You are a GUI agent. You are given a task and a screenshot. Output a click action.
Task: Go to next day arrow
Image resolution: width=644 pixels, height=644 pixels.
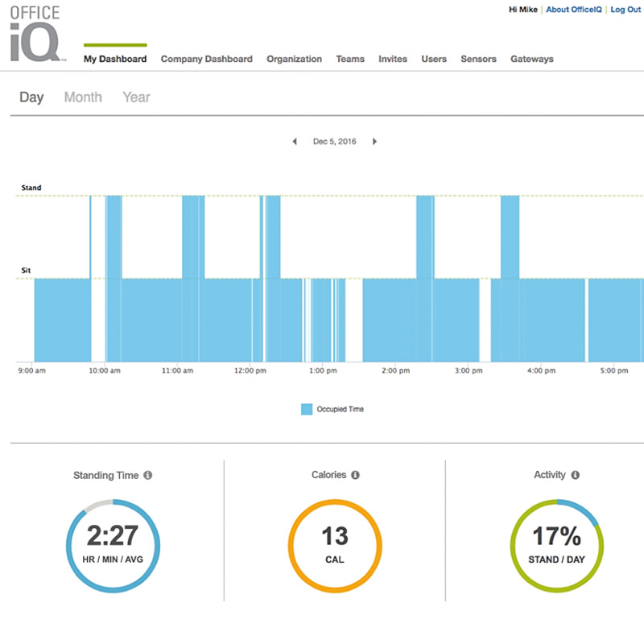point(374,142)
